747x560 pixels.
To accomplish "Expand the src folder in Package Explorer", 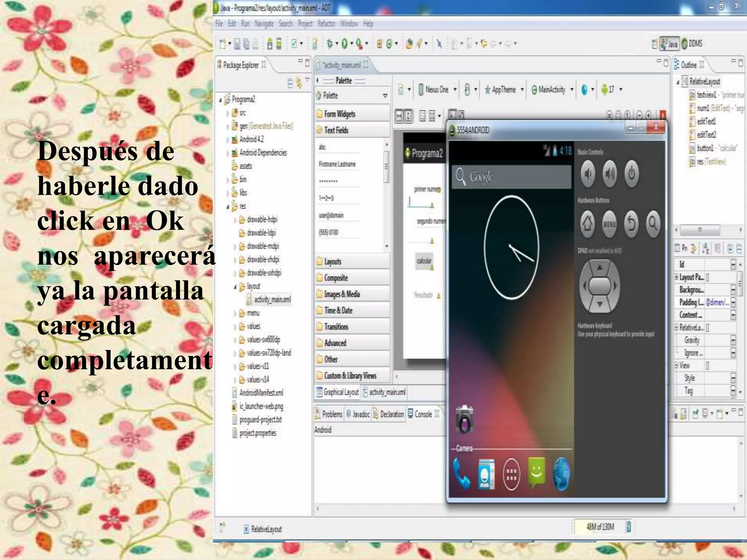I will 228,113.
